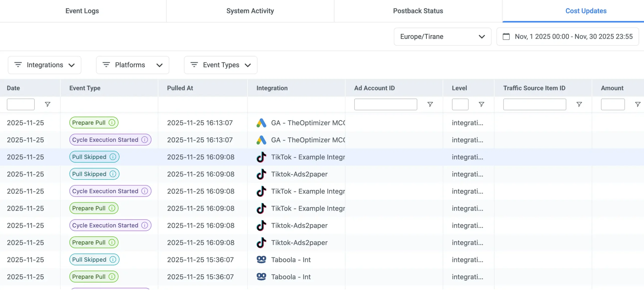Open the Ad Account ID funnel filter
The image size is (644, 290).
point(430,104)
